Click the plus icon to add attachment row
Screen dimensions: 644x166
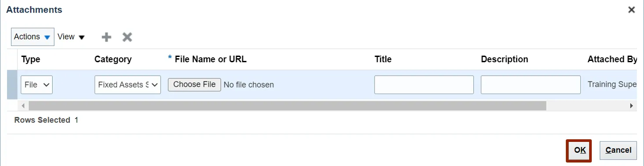[106, 37]
